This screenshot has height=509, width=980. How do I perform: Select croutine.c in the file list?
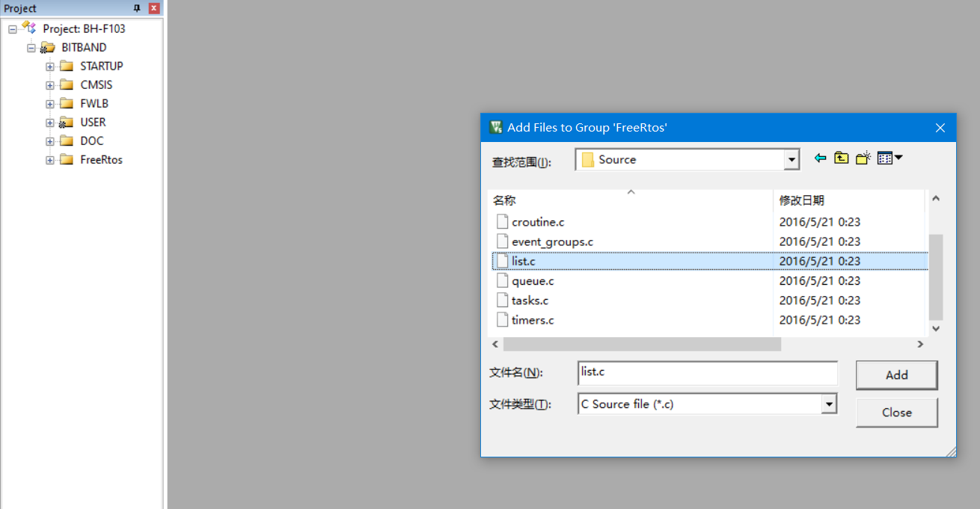(x=538, y=222)
